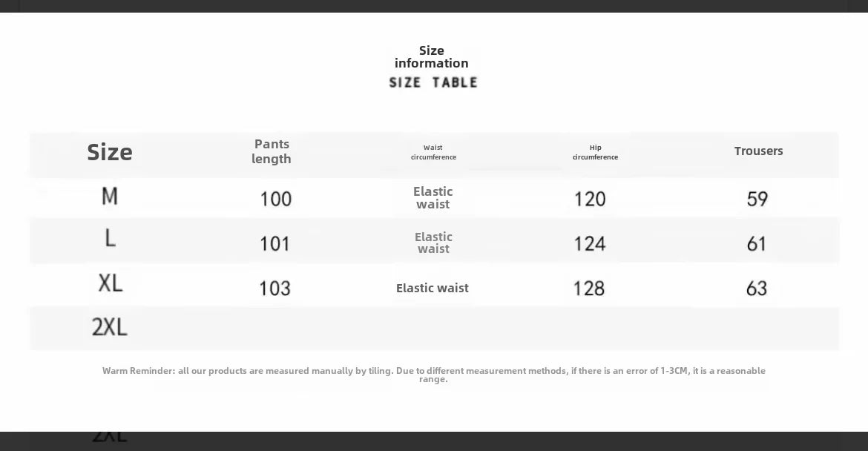Click pants length value 101
The width and height of the screenshot is (868, 451).
(274, 244)
